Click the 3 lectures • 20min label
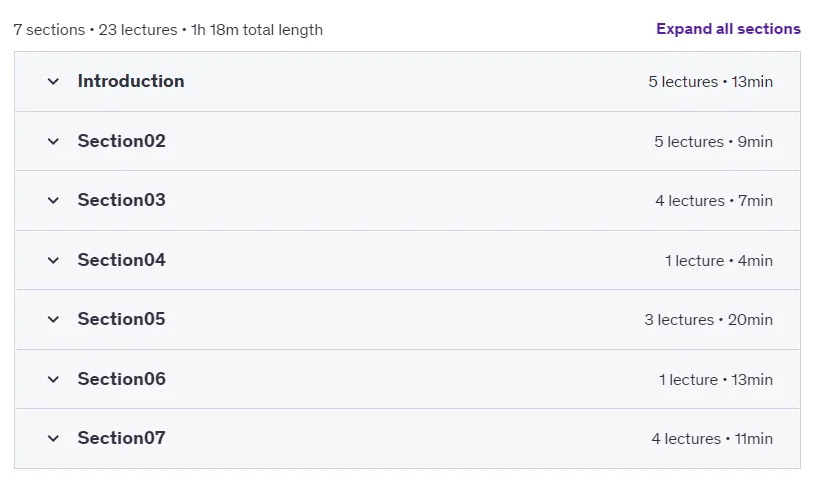 pos(708,320)
